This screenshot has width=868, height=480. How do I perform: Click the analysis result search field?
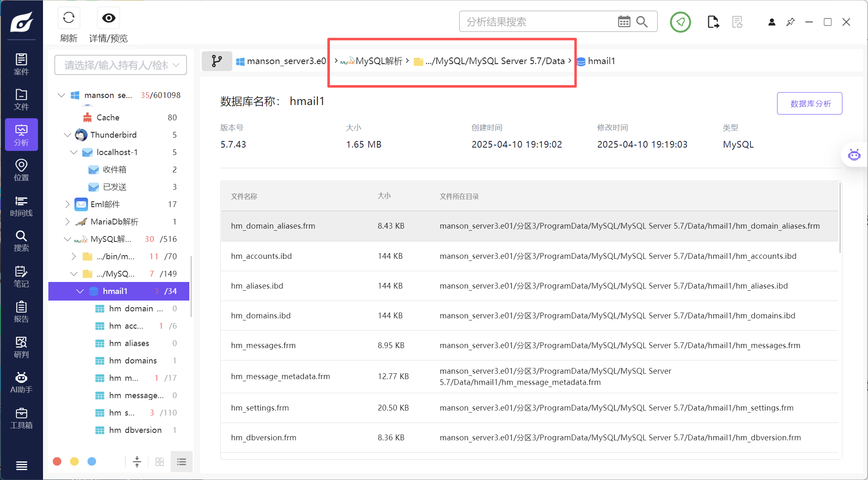click(x=537, y=21)
